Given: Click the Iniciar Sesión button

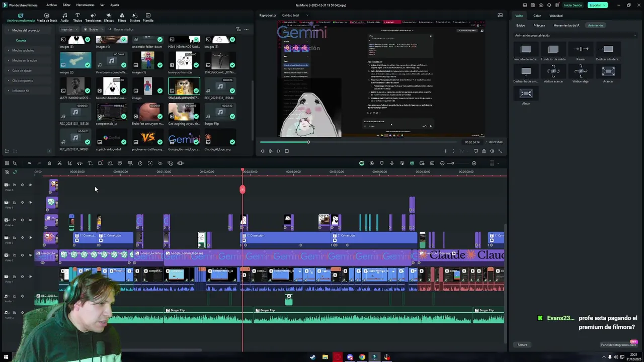Looking at the screenshot, I should pyautogui.click(x=573, y=5).
